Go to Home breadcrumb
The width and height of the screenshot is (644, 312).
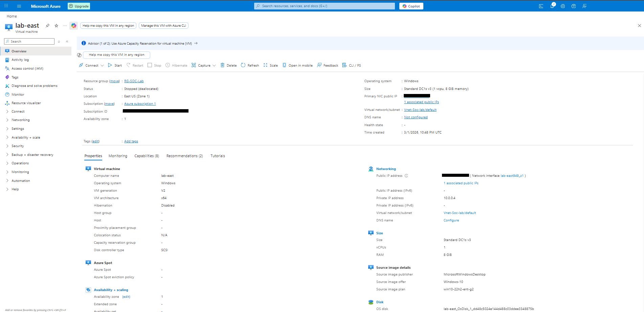point(12,16)
